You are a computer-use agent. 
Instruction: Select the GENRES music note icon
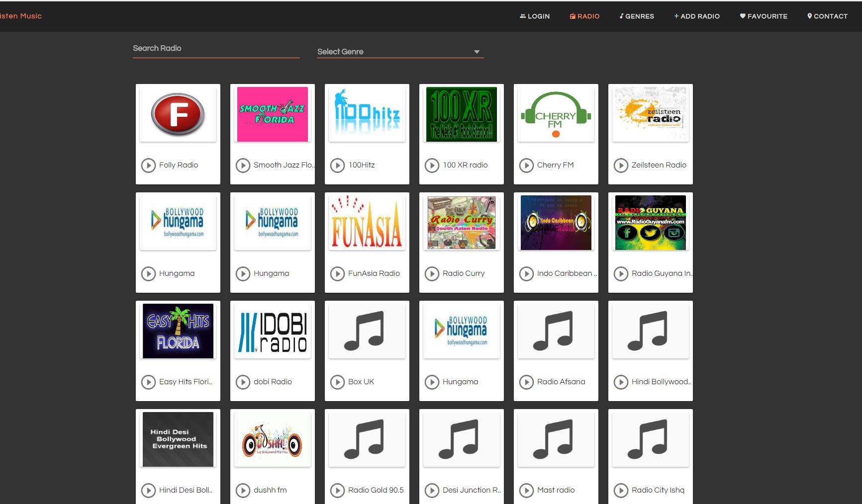coord(622,16)
